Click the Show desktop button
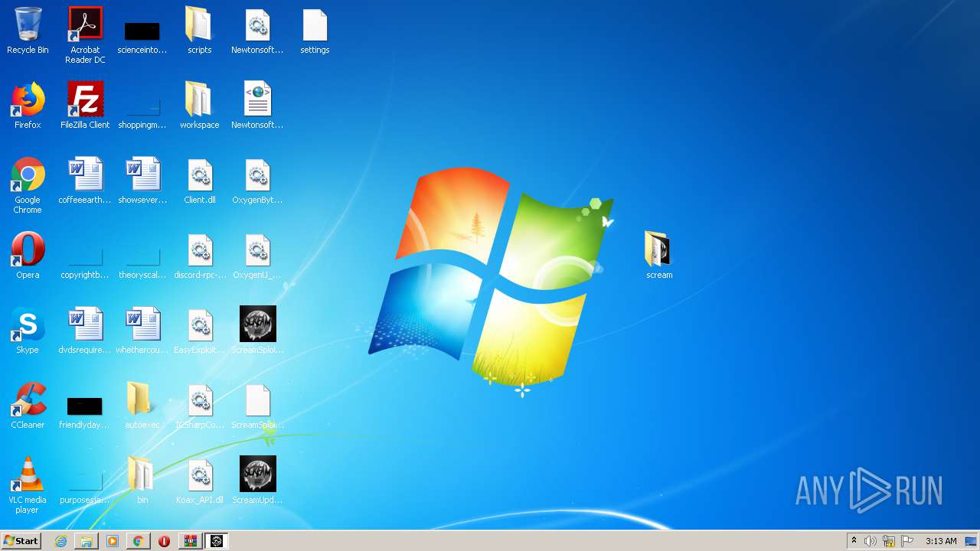 point(972,541)
